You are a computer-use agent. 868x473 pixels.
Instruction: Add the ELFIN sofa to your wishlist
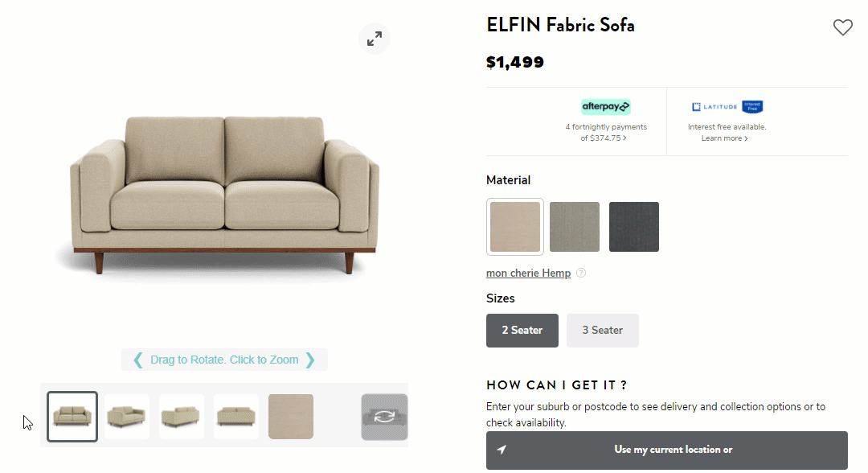click(x=842, y=27)
